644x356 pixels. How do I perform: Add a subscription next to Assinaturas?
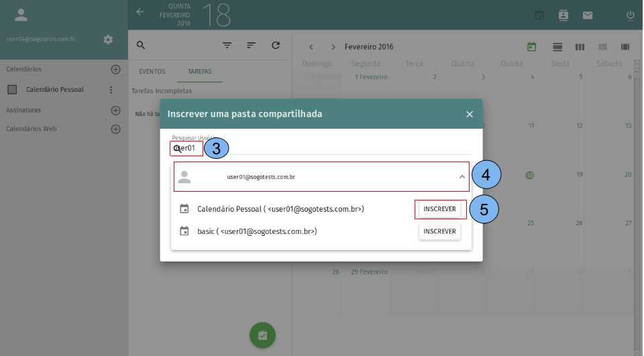[x=115, y=110]
